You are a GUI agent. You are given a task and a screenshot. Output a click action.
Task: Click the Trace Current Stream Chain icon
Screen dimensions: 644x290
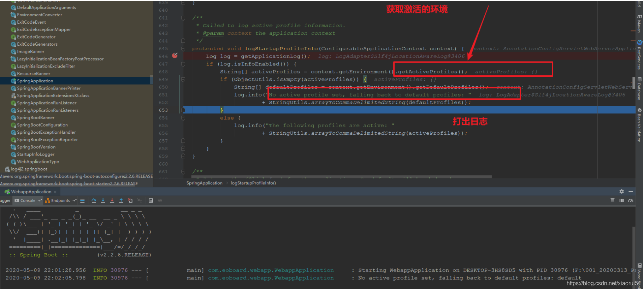pos(160,201)
